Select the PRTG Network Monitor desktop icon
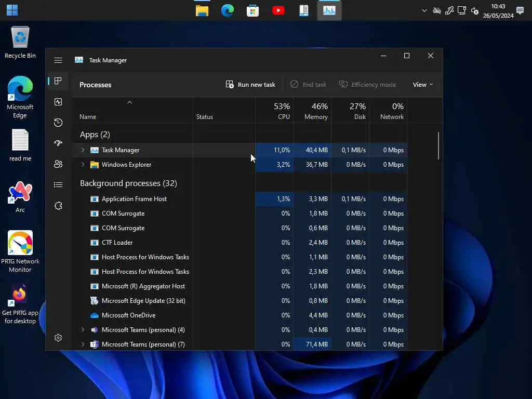This screenshot has width=532, height=399. point(20,251)
